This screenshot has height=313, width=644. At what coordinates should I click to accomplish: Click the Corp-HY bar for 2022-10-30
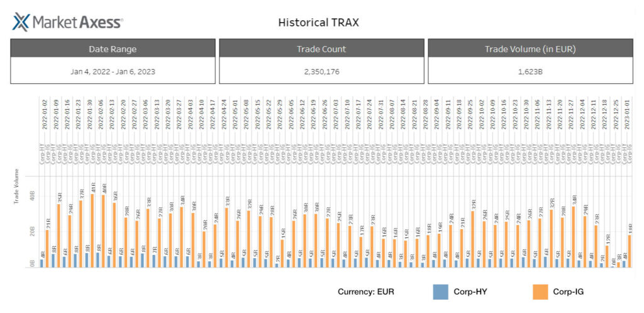(523, 263)
